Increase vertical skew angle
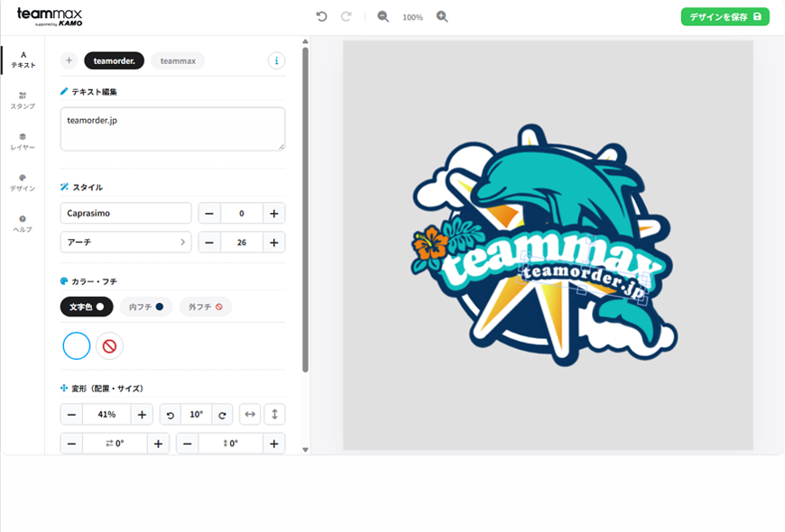 pos(274,444)
